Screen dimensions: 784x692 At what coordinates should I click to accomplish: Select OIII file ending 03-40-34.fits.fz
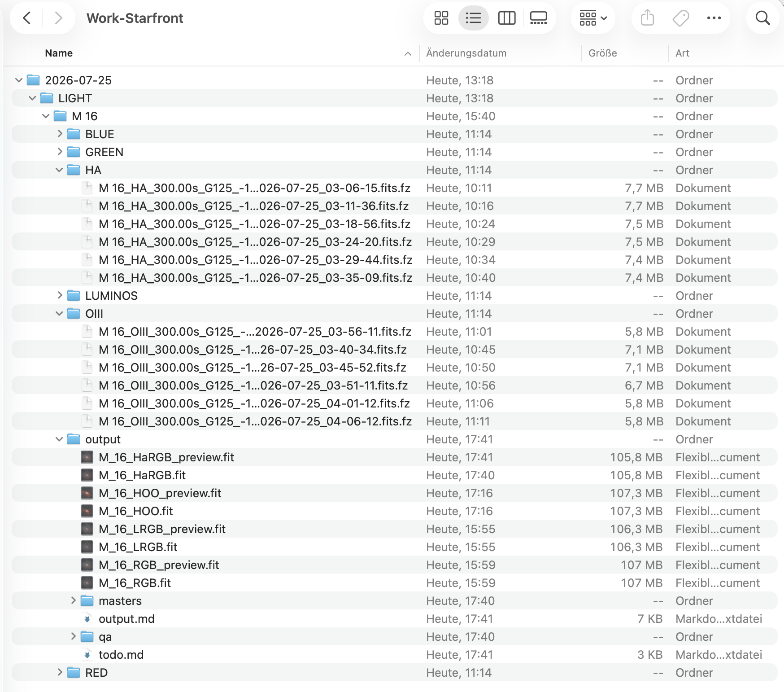click(253, 350)
